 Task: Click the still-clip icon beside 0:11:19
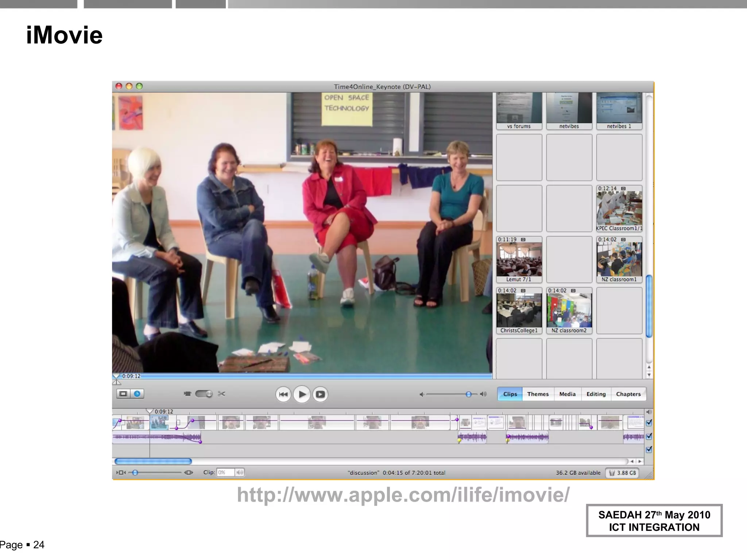tap(523, 240)
